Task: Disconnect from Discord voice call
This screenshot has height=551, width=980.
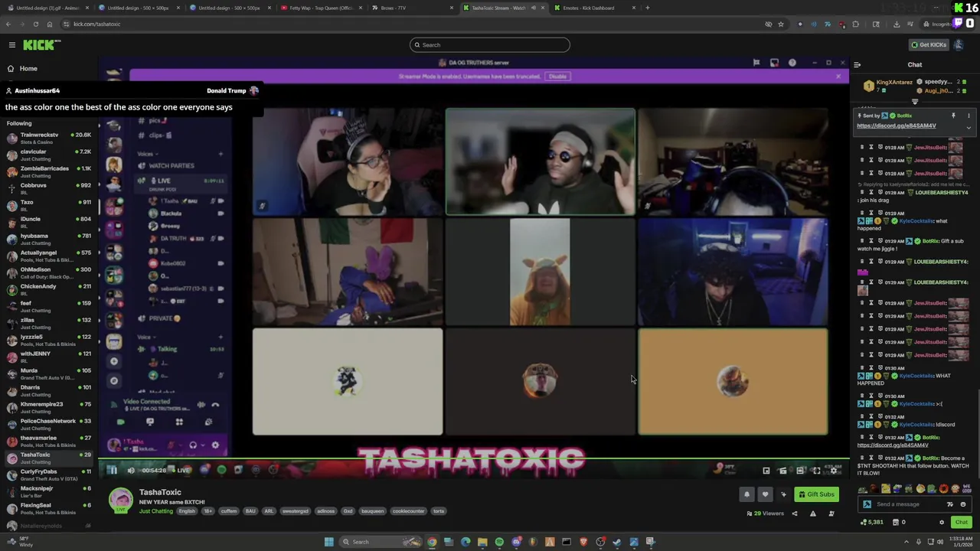Action: tap(215, 405)
